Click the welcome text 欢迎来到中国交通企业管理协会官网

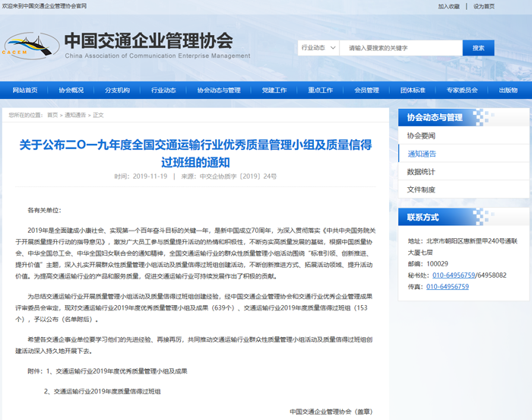44,6
